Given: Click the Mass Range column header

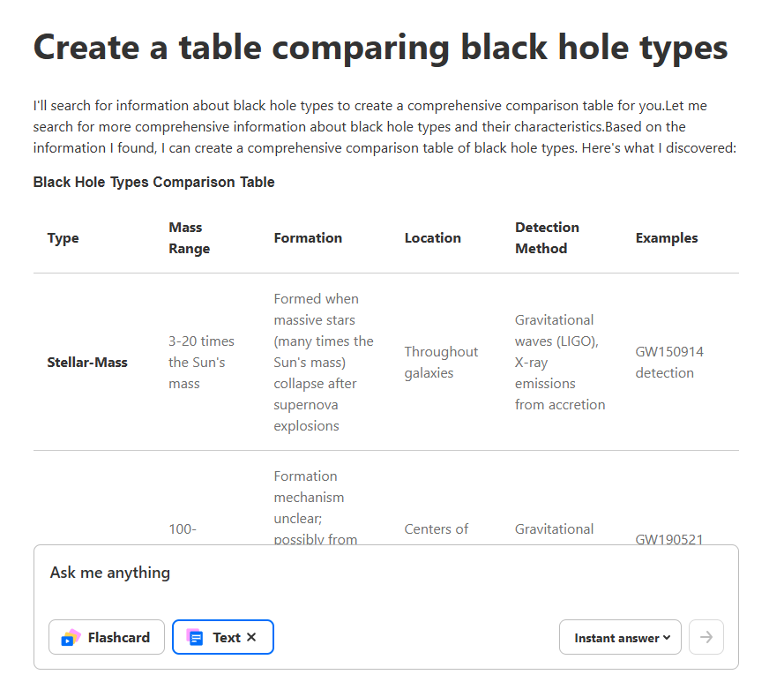Looking at the screenshot, I should point(190,238).
